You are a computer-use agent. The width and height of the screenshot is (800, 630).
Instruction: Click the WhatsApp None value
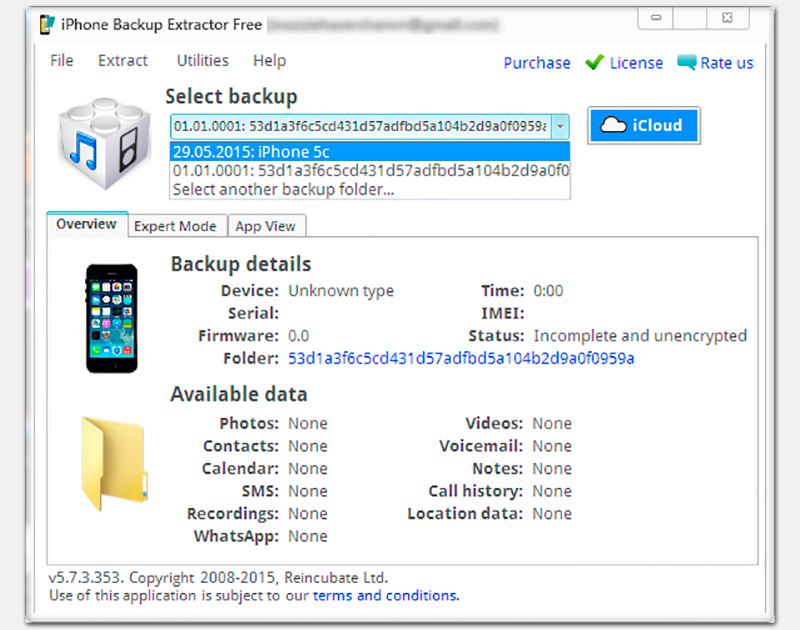(x=308, y=536)
